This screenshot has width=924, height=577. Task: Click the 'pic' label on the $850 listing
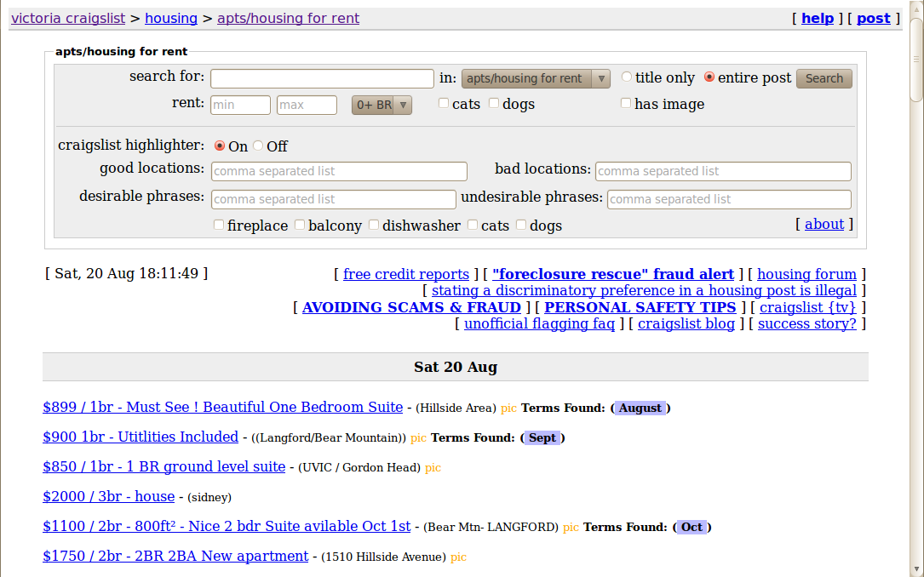[x=433, y=468]
